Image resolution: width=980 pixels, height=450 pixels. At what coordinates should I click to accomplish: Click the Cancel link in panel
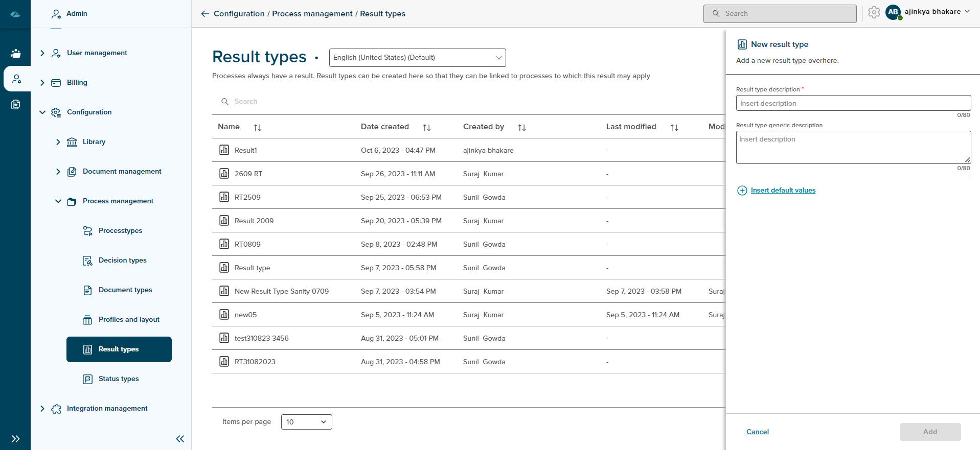[757, 432]
